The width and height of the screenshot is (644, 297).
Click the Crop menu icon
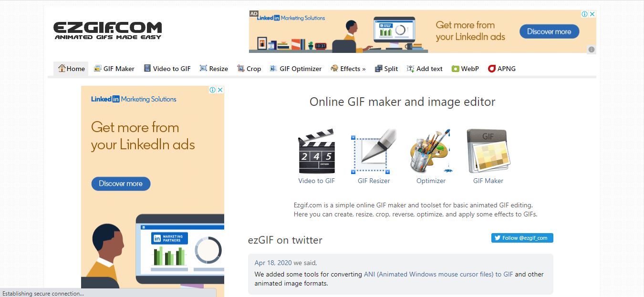tap(241, 68)
